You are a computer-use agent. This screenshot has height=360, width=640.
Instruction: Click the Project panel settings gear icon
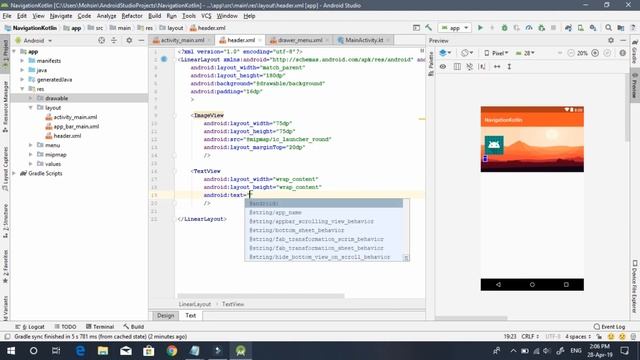coord(129,40)
